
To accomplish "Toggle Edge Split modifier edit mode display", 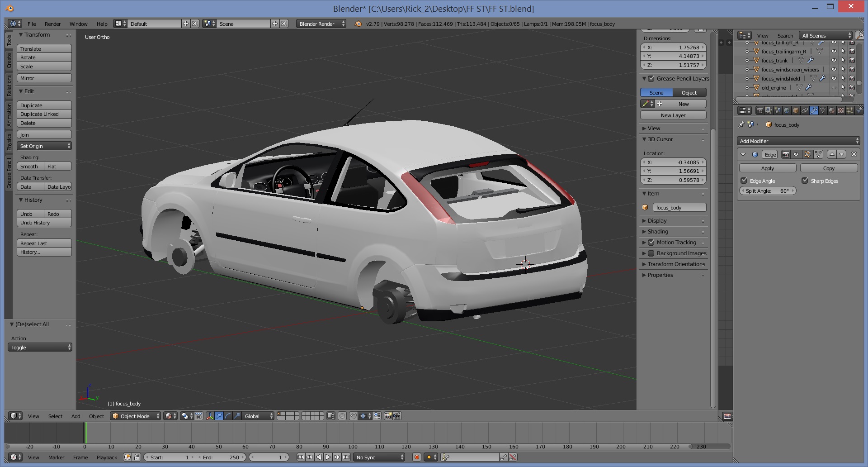I will 807,154.
